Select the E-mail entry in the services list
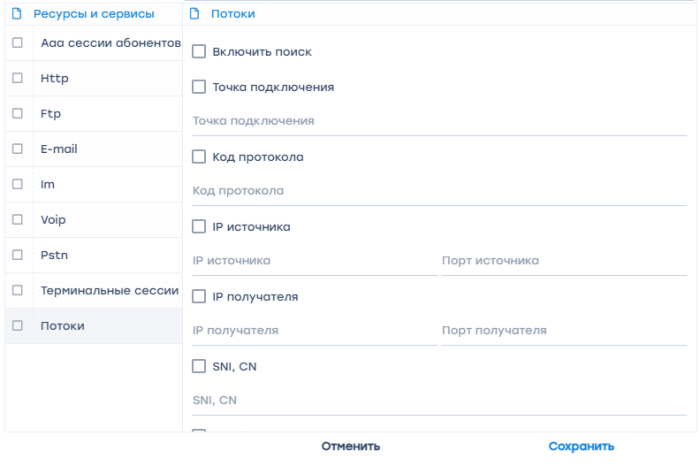 [94, 149]
